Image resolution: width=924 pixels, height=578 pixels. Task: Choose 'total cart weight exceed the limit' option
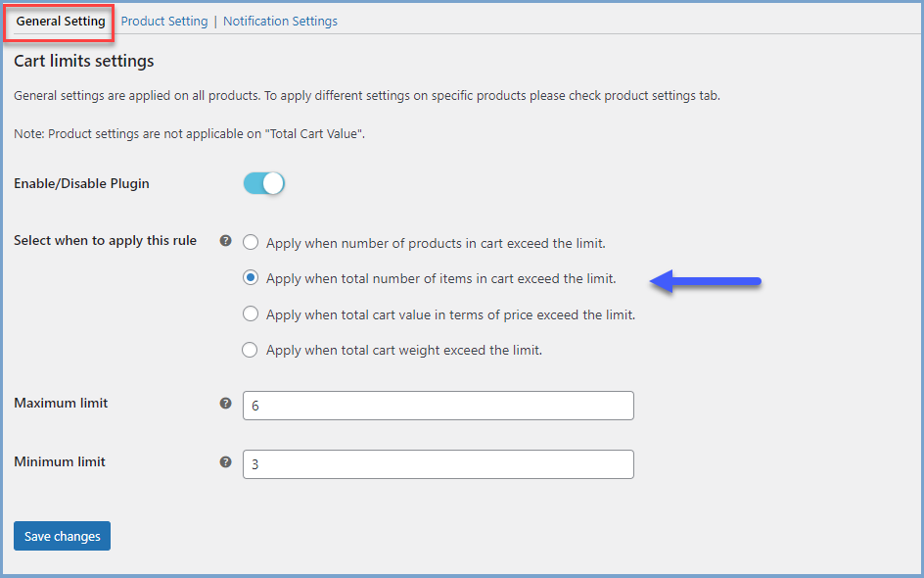pos(251,350)
